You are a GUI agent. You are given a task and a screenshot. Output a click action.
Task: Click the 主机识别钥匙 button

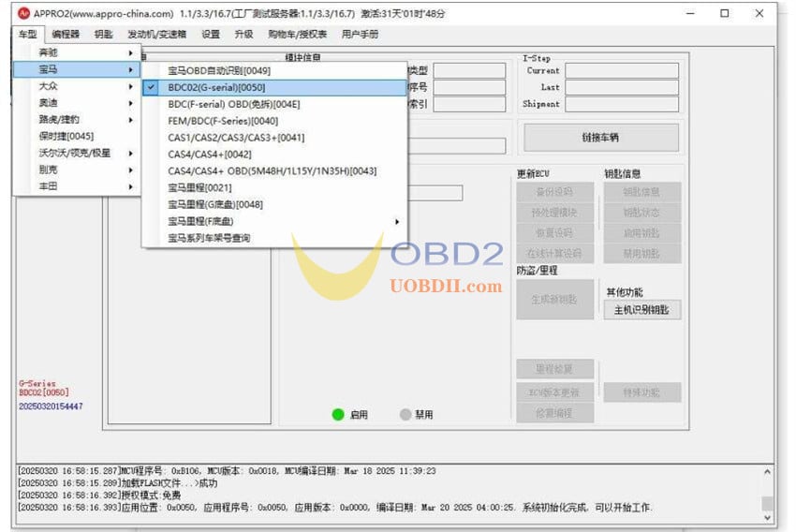pos(642,310)
